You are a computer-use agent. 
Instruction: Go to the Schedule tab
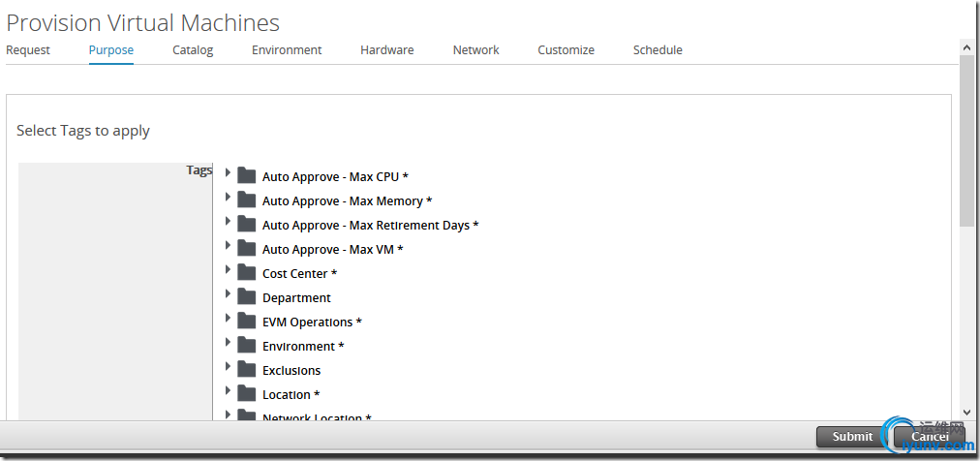click(x=658, y=50)
